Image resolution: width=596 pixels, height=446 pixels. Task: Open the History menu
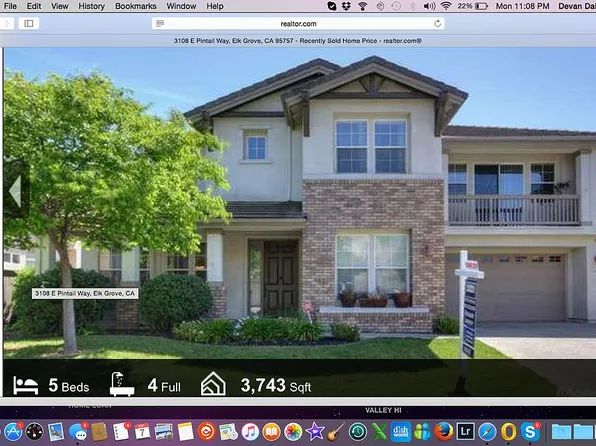(92, 6)
